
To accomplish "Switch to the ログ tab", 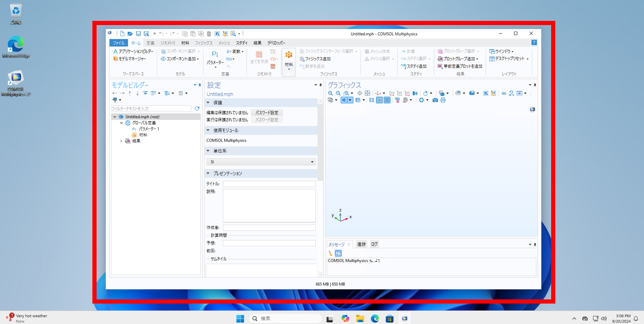I will point(374,244).
